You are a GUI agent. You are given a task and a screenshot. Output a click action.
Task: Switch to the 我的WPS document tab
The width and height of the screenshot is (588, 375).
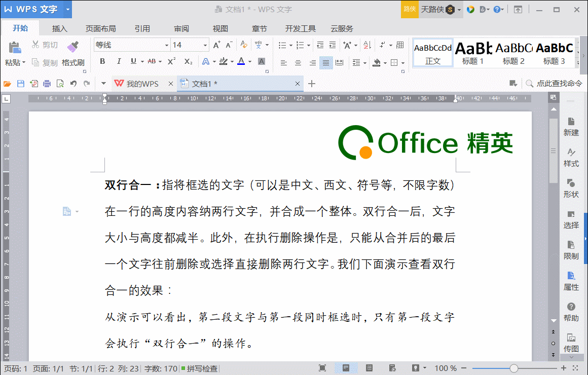tap(142, 84)
